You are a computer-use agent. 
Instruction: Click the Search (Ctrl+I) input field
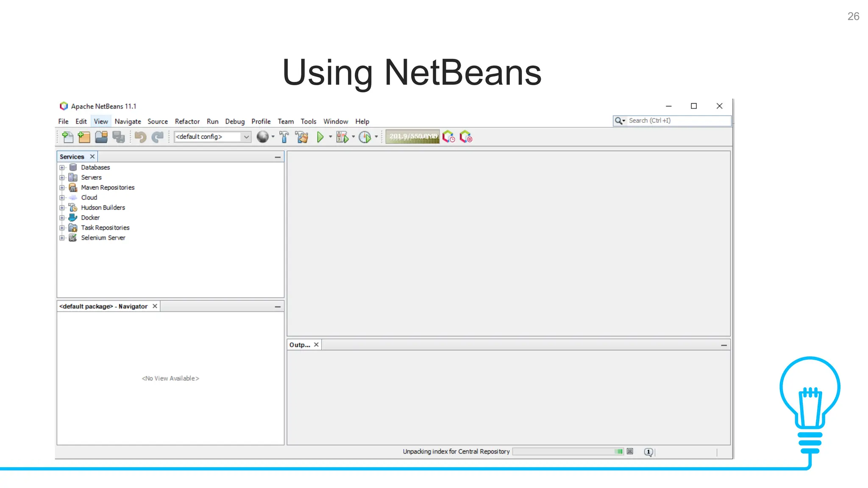677,121
